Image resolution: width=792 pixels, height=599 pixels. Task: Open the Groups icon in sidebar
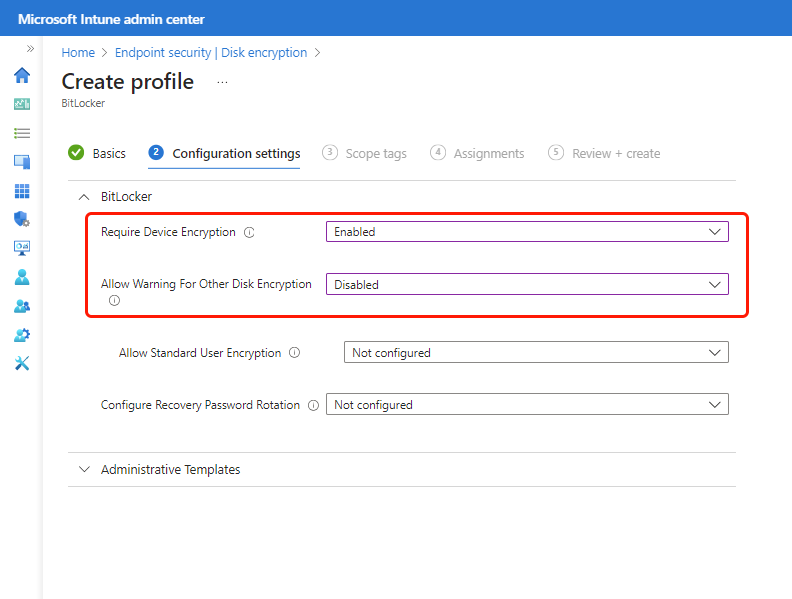22,306
